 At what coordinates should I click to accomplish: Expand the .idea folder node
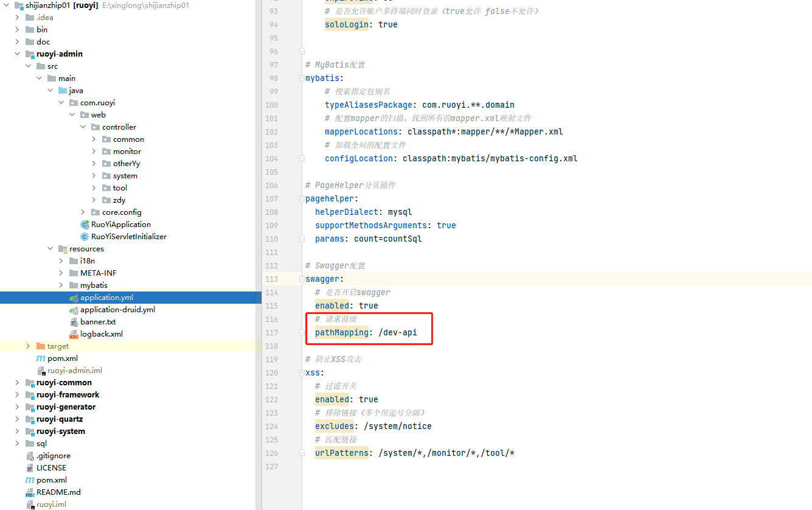[x=18, y=18]
